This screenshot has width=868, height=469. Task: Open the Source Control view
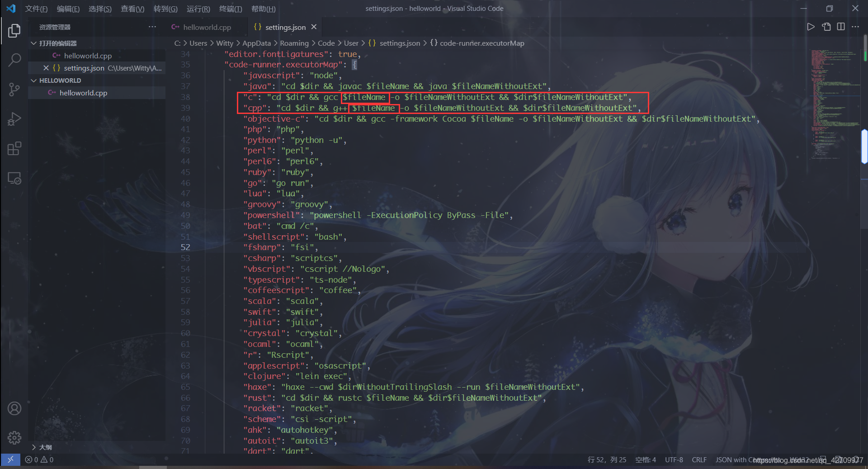[14, 90]
